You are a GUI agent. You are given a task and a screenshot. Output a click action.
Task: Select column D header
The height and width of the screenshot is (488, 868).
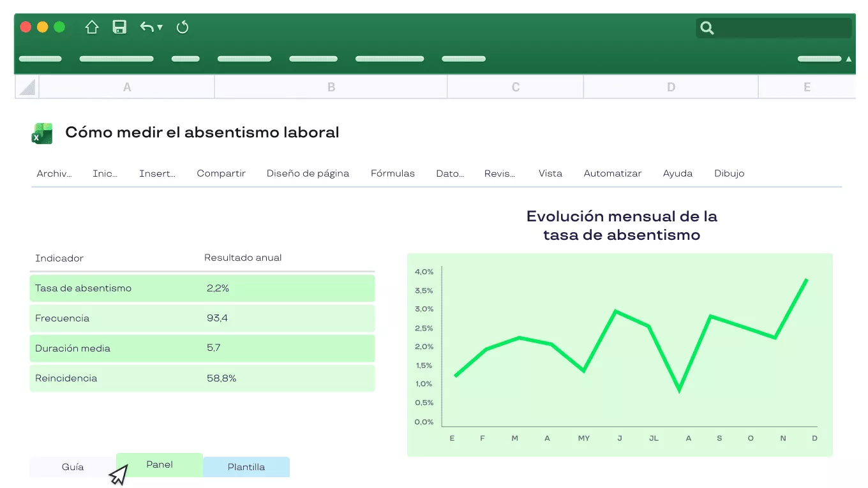pyautogui.click(x=671, y=87)
